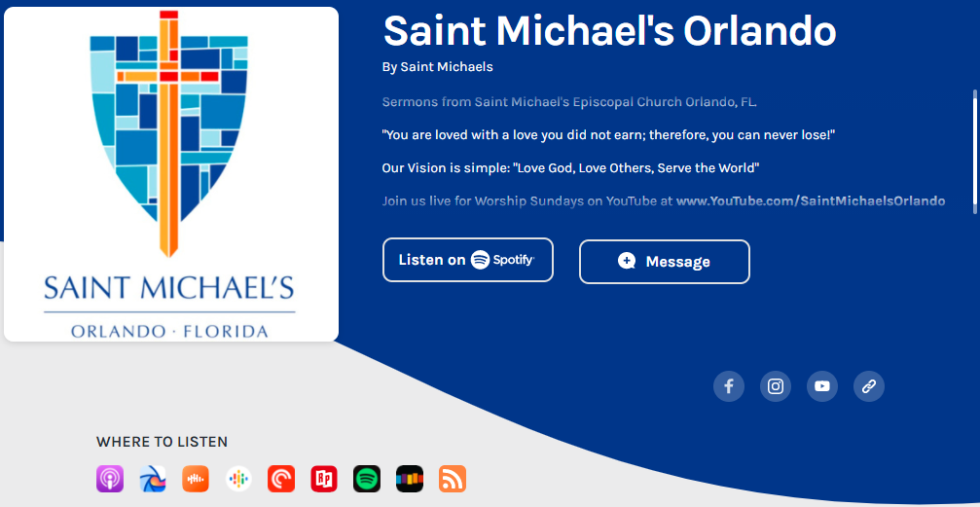Click the Saint Michael's Orlando podcast title
Image resolution: width=980 pixels, height=507 pixels.
(x=609, y=30)
